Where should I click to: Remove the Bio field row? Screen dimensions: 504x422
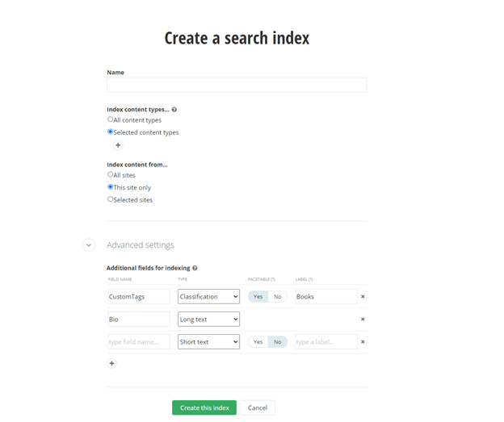click(x=363, y=319)
